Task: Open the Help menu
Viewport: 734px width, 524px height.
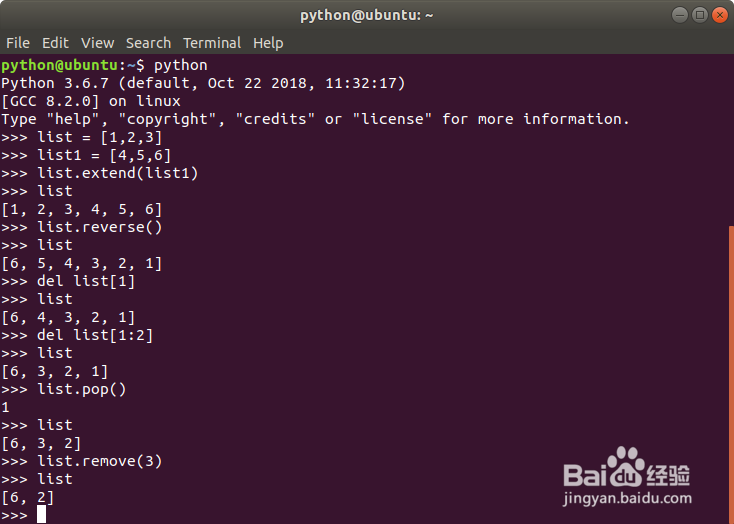Action: (x=268, y=43)
